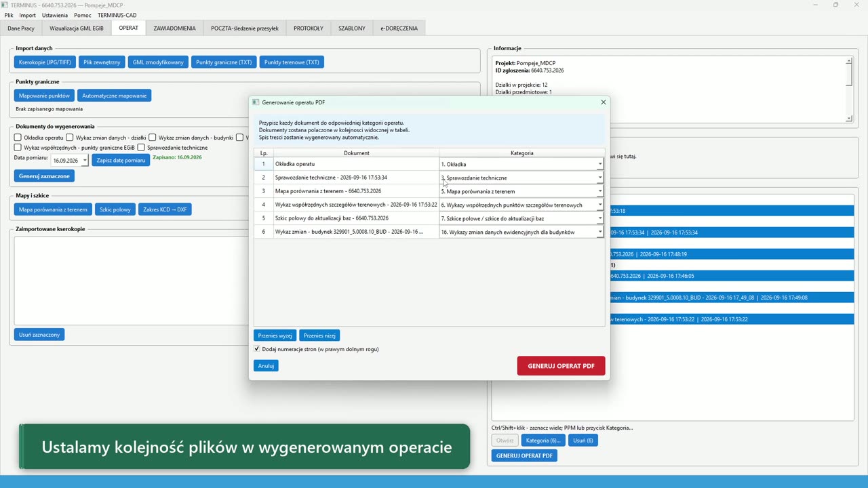868x488 pixels.
Task: Enable Wykaz zmian danych - budynki checkbox
Action: click(x=153, y=138)
